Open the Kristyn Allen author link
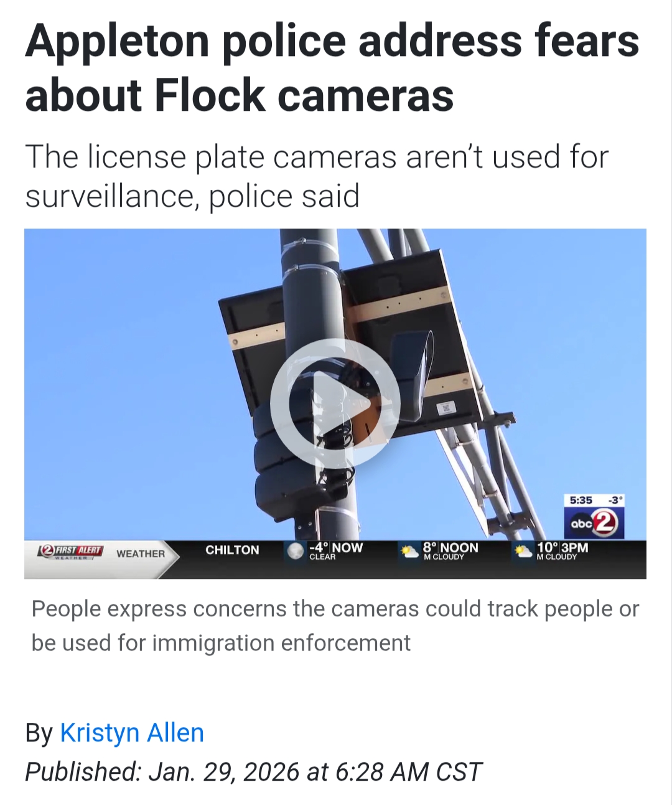This screenshot has width=672, height=805. click(132, 733)
